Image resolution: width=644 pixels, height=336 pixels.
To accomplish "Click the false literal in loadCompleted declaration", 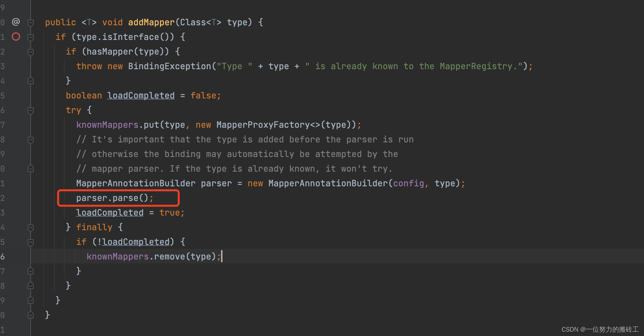I will [x=203, y=95].
